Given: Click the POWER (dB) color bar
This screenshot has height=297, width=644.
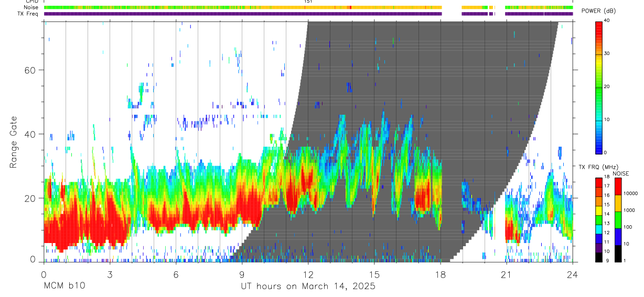Looking at the screenshot, I should (x=599, y=87).
